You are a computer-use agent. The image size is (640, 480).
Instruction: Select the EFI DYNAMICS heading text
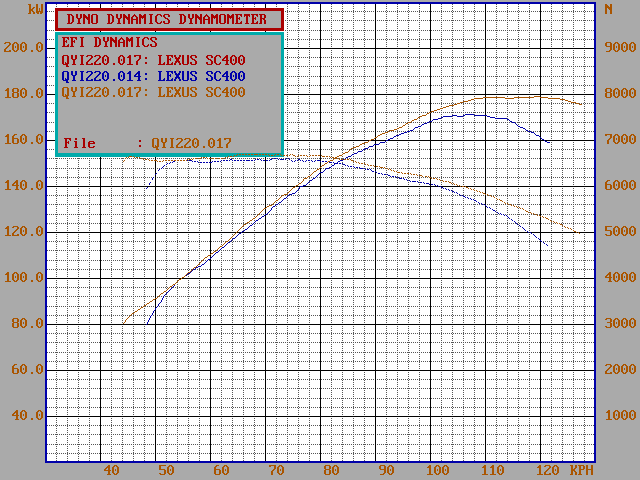point(109,42)
